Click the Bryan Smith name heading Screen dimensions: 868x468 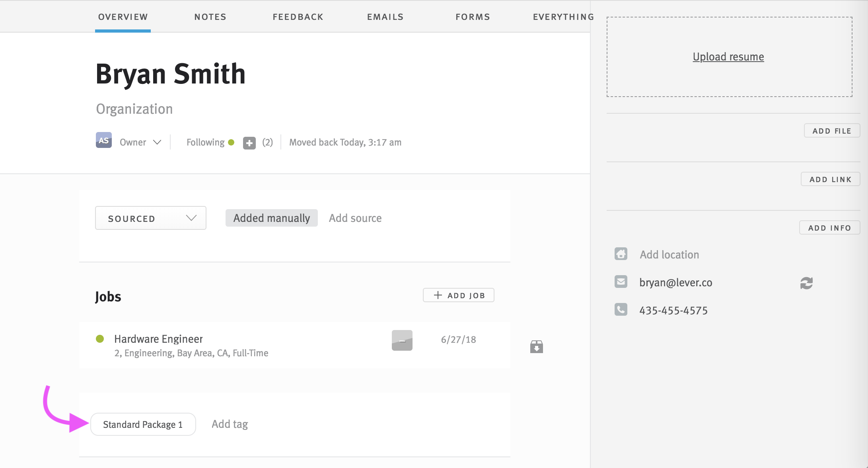click(171, 74)
